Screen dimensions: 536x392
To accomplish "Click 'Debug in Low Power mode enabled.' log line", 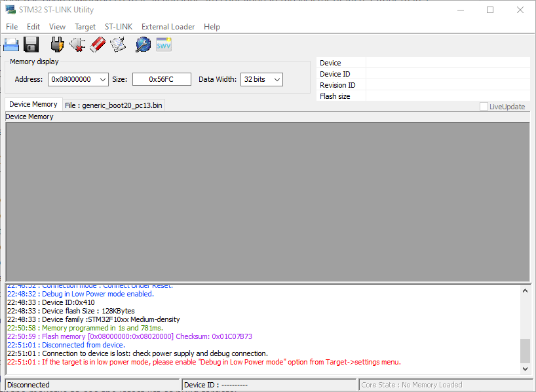I will click(81, 294).
